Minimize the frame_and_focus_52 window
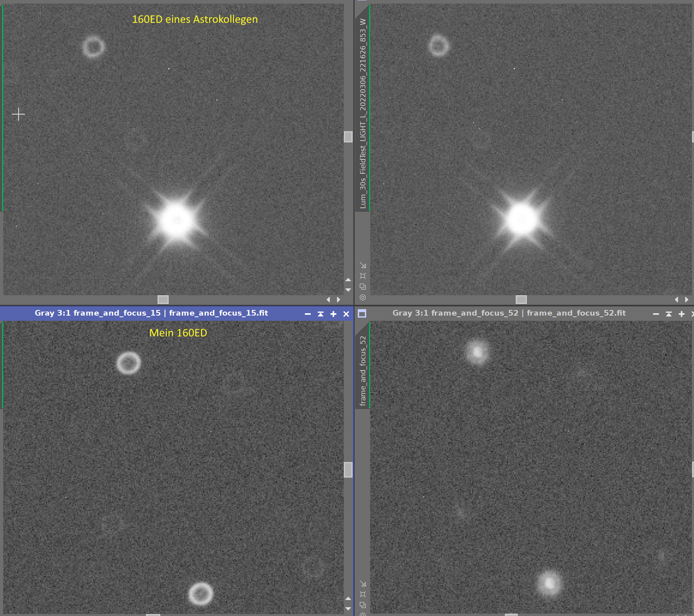 tap(656, 314)
